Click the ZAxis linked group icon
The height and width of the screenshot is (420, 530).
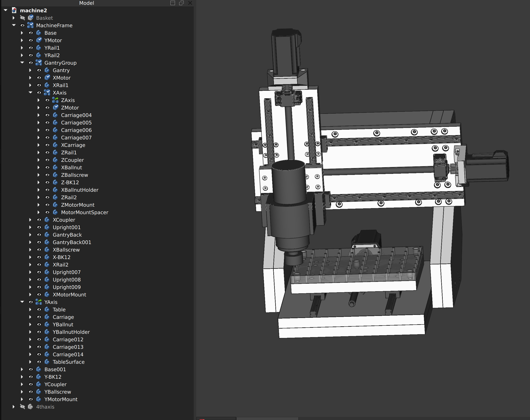pyautogui.click(x=55, y=100)
